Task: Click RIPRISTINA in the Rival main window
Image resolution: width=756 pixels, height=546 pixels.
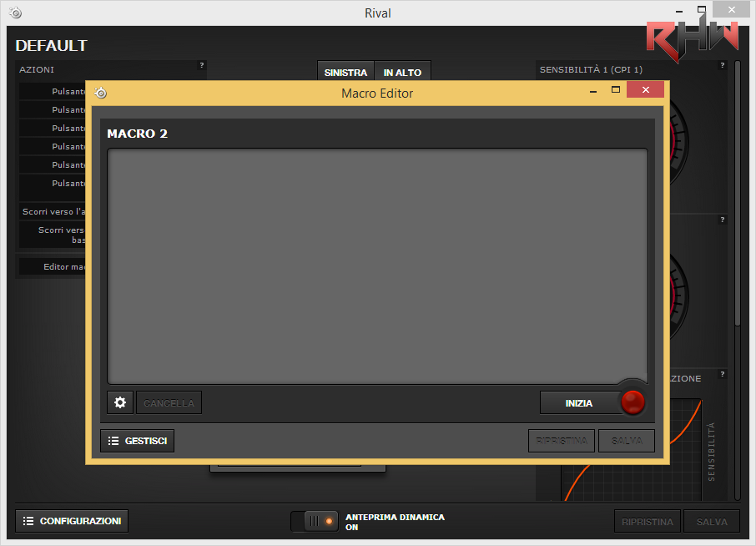Action: [648, 522]
